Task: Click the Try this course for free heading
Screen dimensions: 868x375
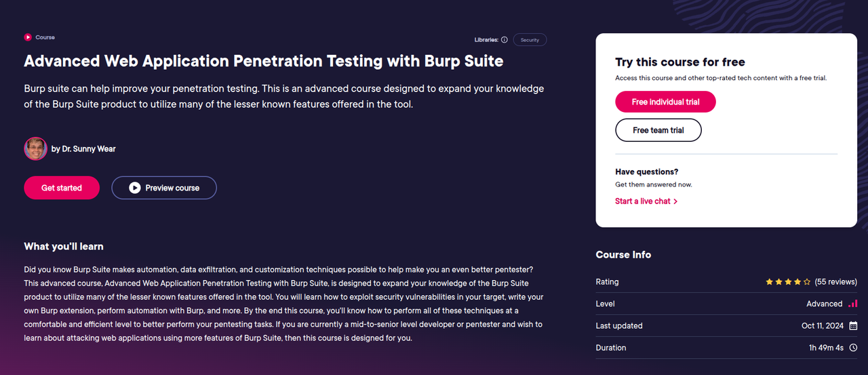Action: 680,62
